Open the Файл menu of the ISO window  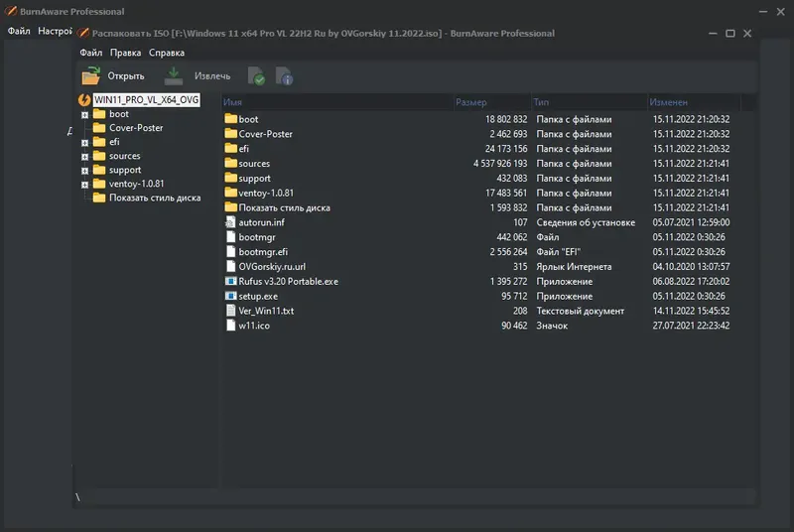coord(90,53)
